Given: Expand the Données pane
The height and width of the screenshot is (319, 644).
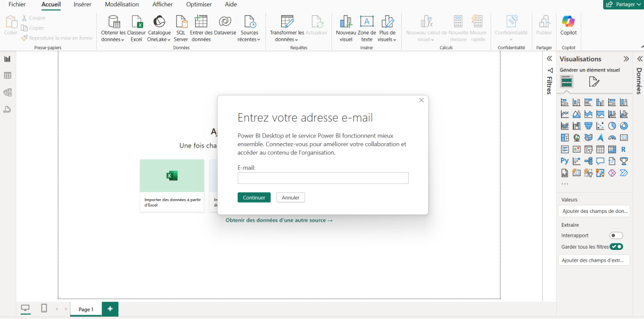Looking at the screenshot, I should (x=640, y=58).
